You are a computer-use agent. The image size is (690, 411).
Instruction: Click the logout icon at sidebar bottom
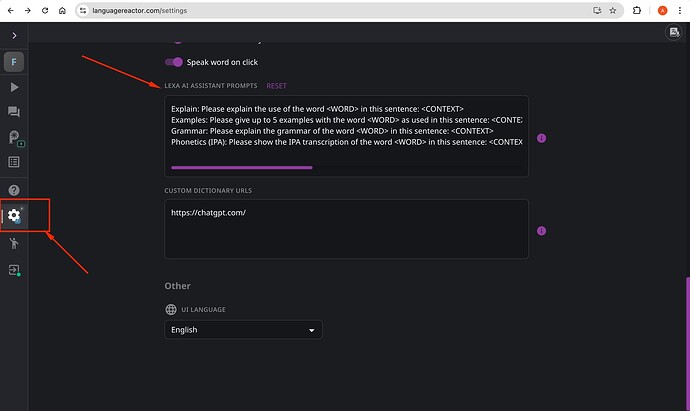[x=14, y=270]
